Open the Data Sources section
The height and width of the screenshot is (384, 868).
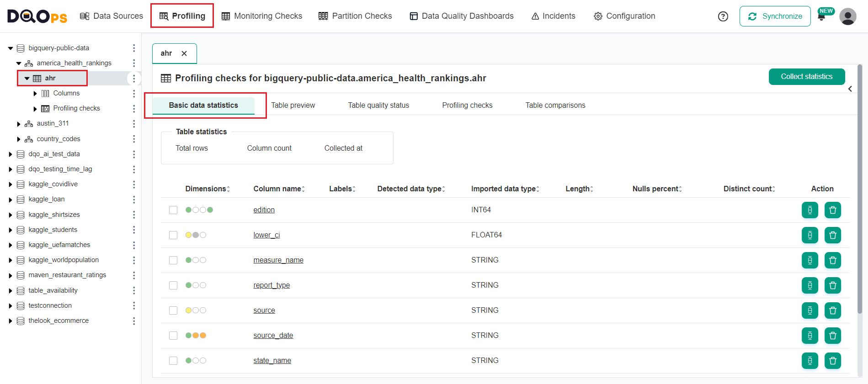[x=112, y=16]
